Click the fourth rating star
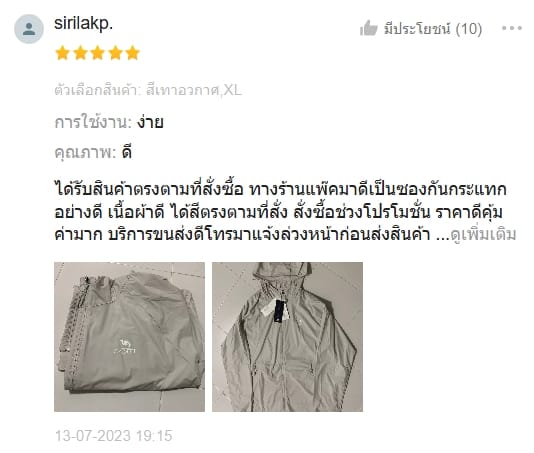Viewport: 534px width, 453px height. click(115, 53)
